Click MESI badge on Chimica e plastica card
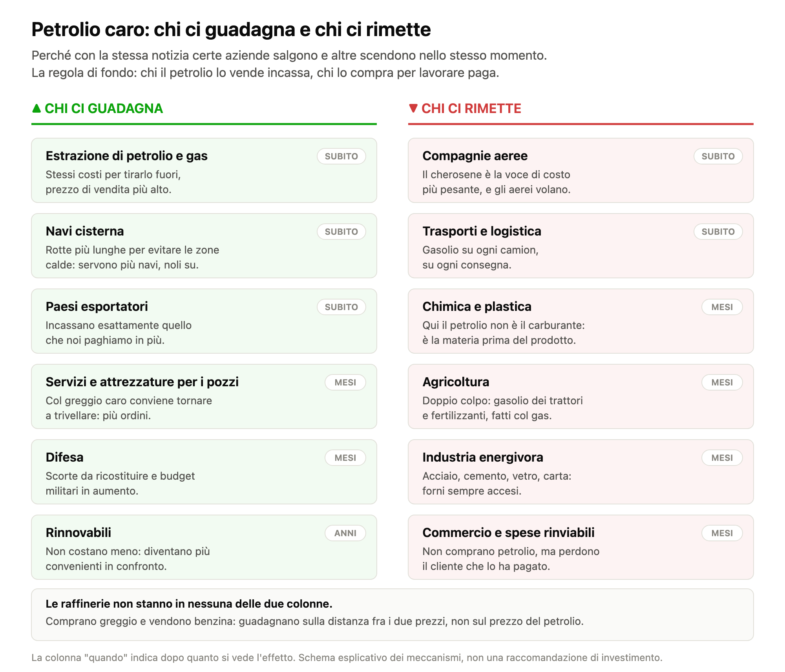 (722, 307)
